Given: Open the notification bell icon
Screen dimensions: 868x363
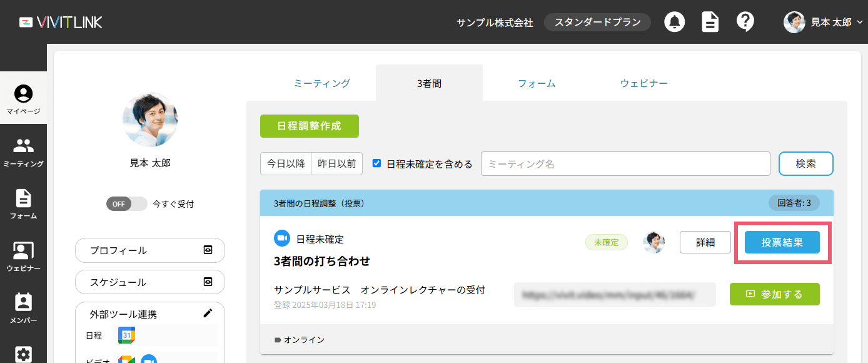Looking at the screenshot, I should tap(674, 22).
